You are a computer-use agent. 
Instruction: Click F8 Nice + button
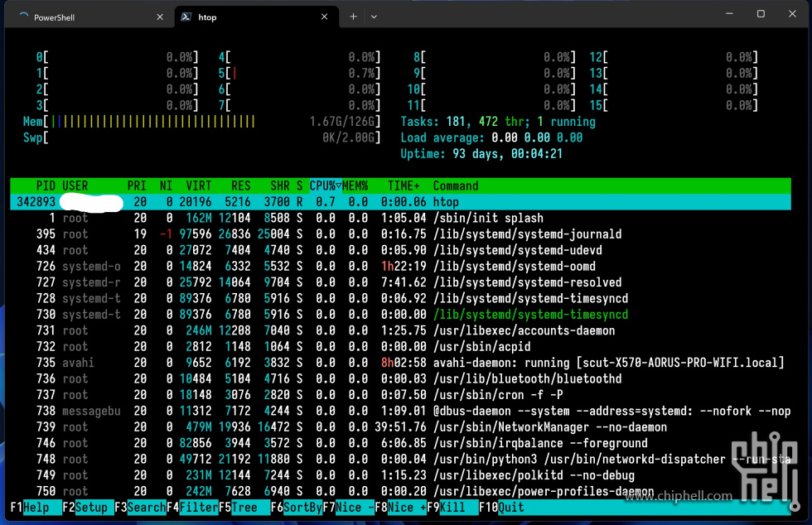401,508
